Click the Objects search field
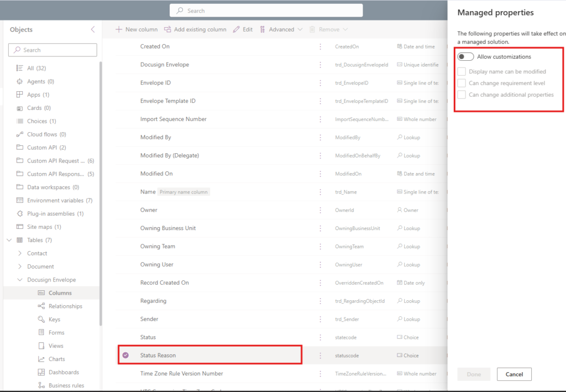Screen dimensions: 566x392 53,50
